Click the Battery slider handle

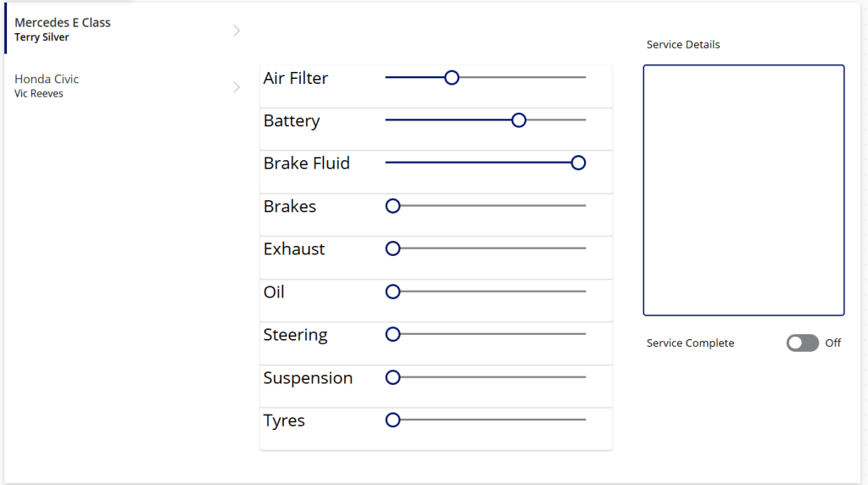point(519,120)
